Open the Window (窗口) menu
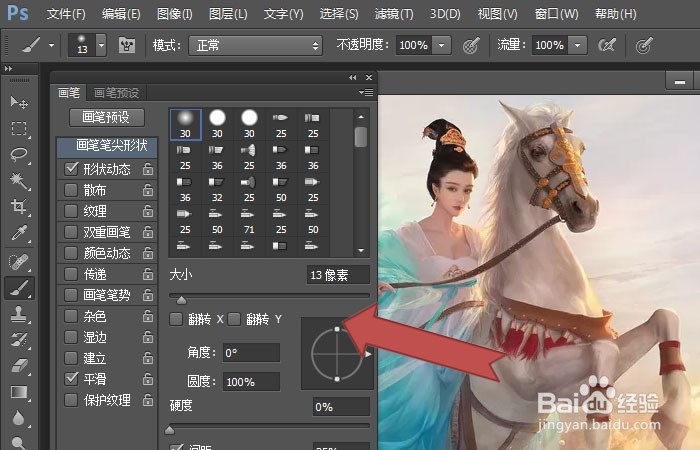Image resolution: width=700 pixels, height=450 pixels. pos(556,14)
